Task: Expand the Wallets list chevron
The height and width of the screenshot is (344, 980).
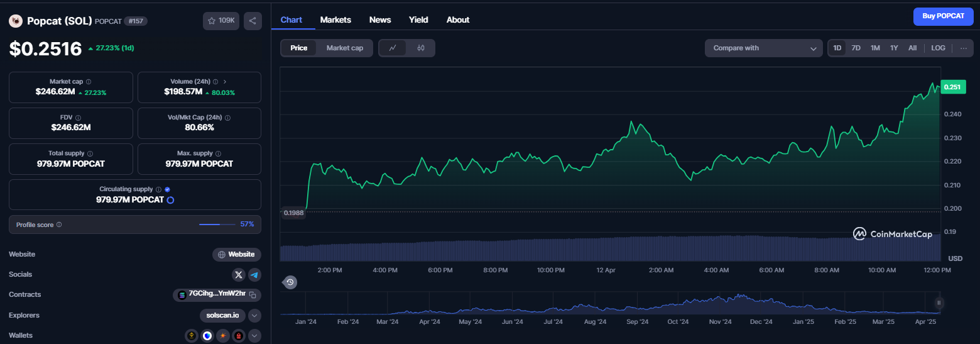Action: (x=254, y=336)
